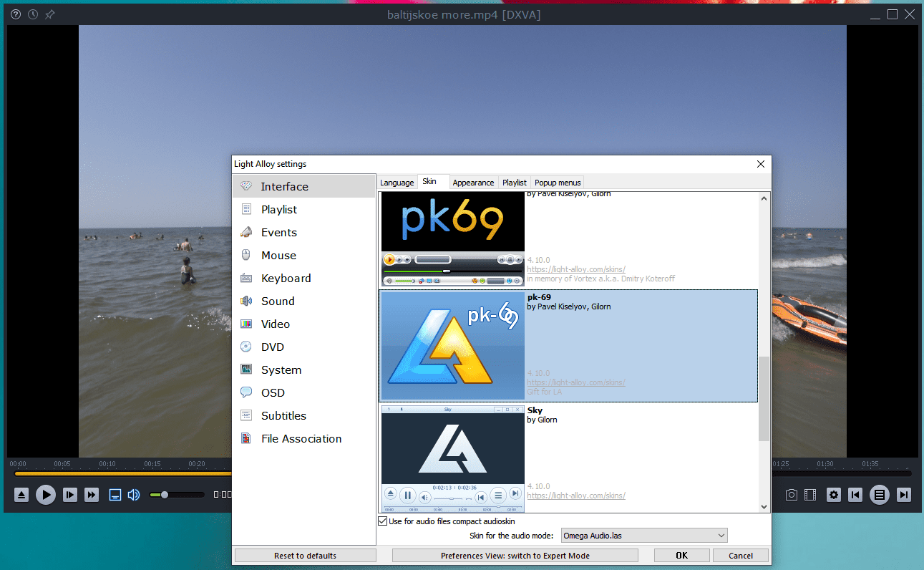The width and height of the screenshot is (924, 570).
Task: Open the Mouse settings category
Action: click(304, 255)
